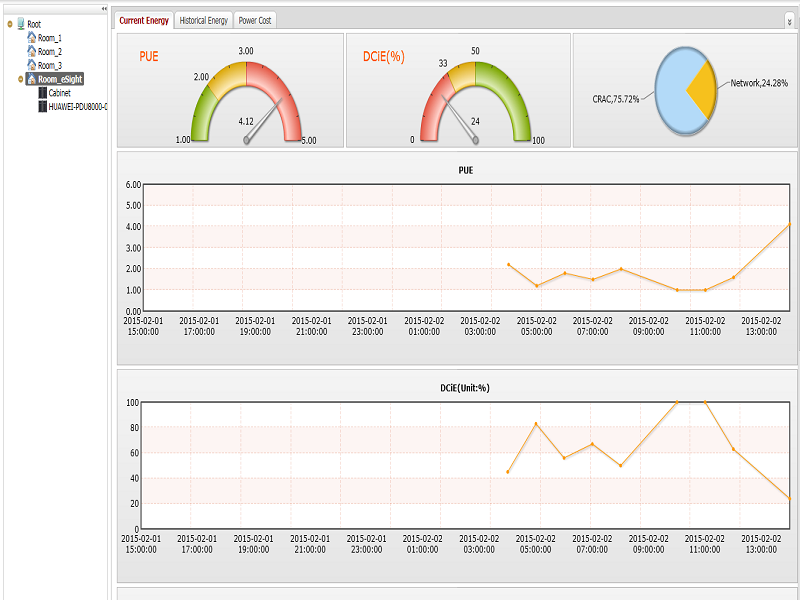800x600 pixels.
Task: Click the yellow Network pie slice
Action: 703,91
